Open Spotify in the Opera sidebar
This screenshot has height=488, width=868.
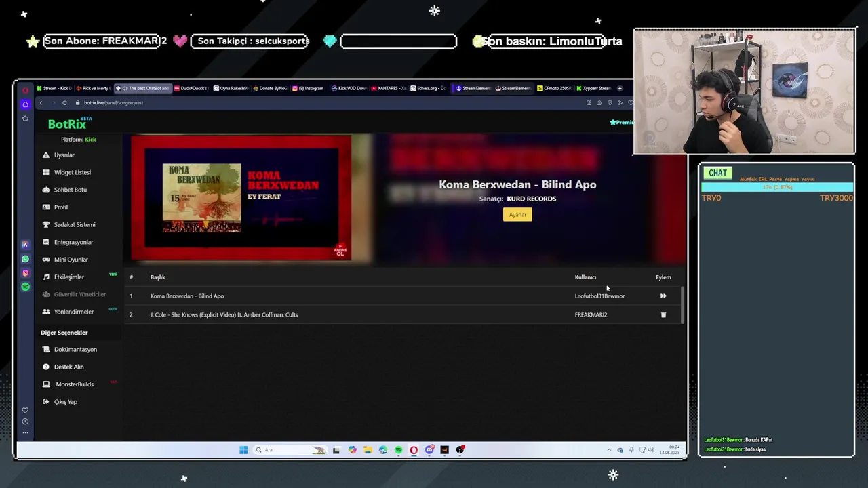25,287
